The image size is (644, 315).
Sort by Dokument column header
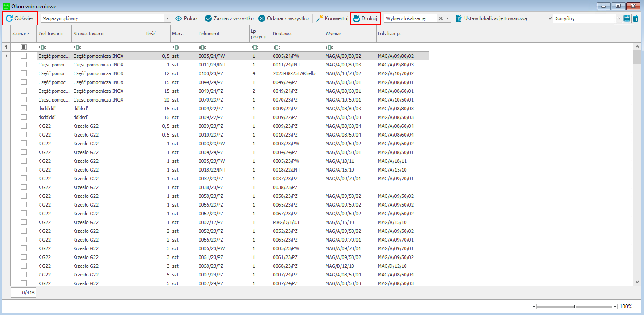pos(223,34)
